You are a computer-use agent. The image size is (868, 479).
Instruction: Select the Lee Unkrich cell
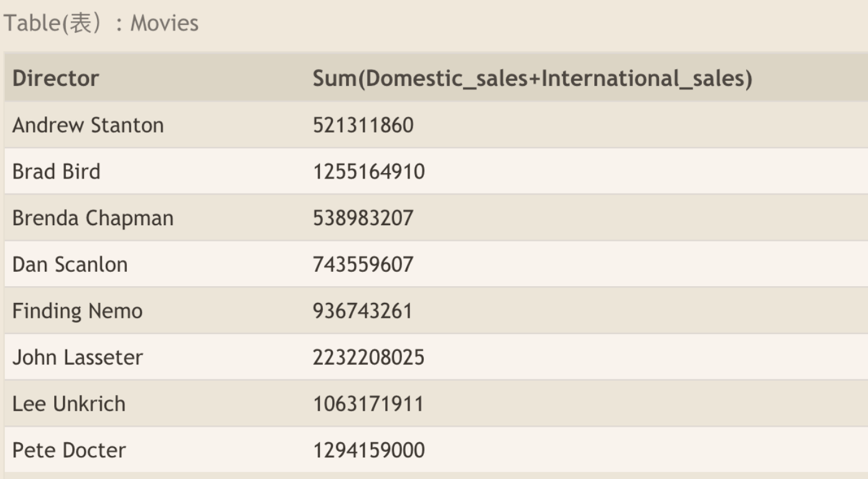click(68, 404)
